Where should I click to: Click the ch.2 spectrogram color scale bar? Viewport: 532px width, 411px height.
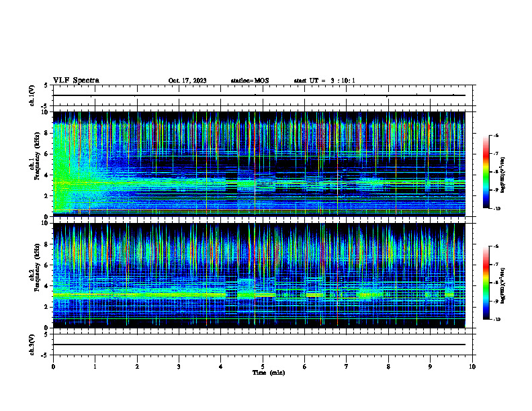pyautogui.click(x=486, y=283)
